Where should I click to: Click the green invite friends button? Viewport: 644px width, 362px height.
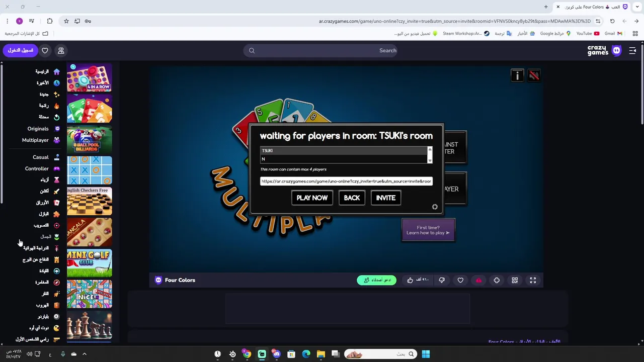pos(377,280)
